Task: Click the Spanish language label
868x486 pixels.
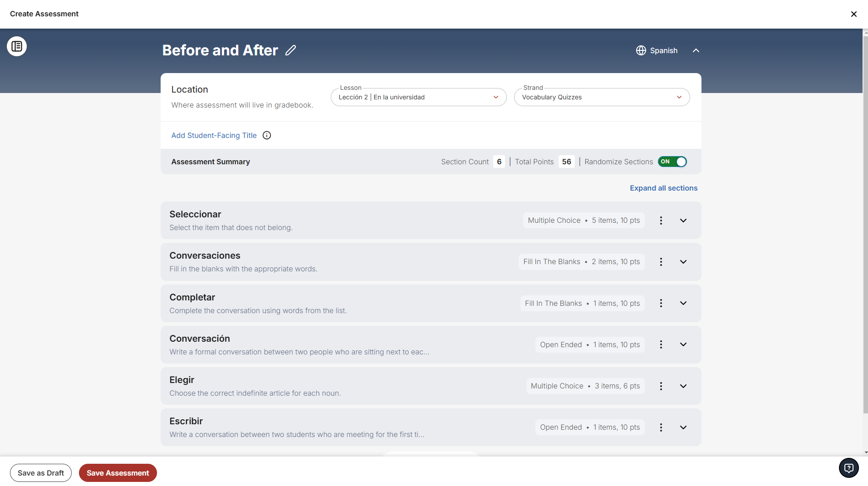Action: coord(663,50)
